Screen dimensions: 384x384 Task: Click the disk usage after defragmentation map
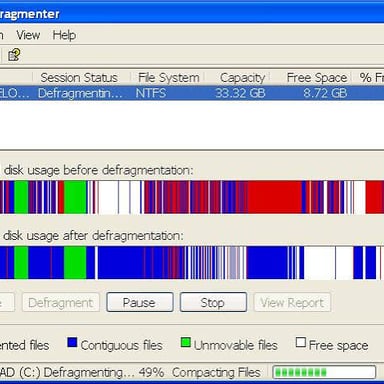(192, 263)
